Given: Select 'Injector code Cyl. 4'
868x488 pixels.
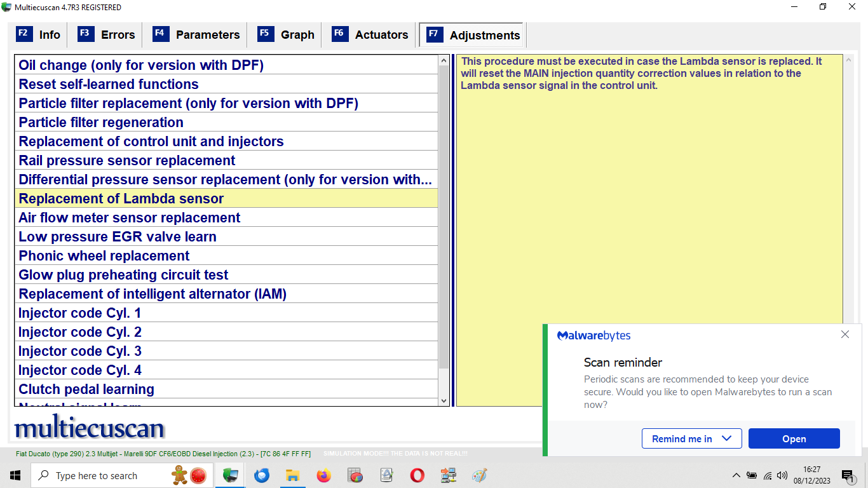Looking at the screenshot, I should tap(226, 370).
